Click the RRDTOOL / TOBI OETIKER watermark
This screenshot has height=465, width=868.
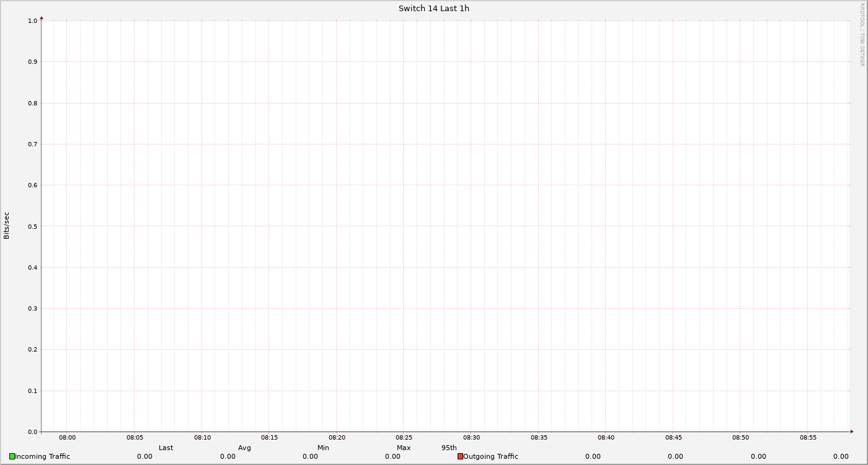(862, 35)
